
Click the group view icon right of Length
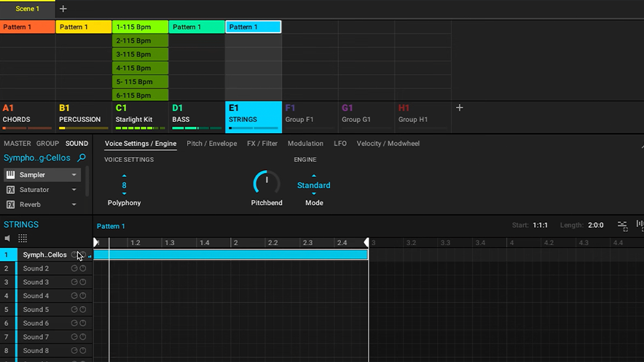point(622,225)
